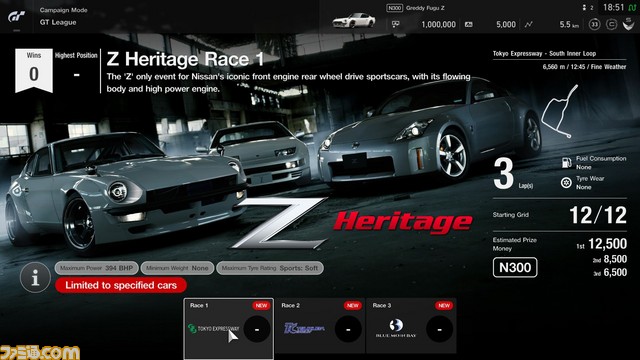Select the driver rating C badge
Image resolution: width=640 pixels, height=360 pixels.
coord(611,24)
